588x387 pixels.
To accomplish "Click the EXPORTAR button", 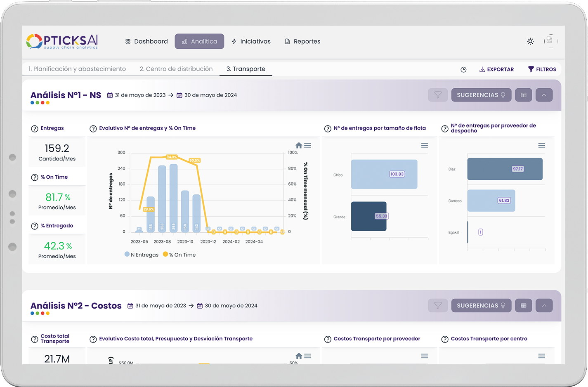I will (x=496, y=69).
